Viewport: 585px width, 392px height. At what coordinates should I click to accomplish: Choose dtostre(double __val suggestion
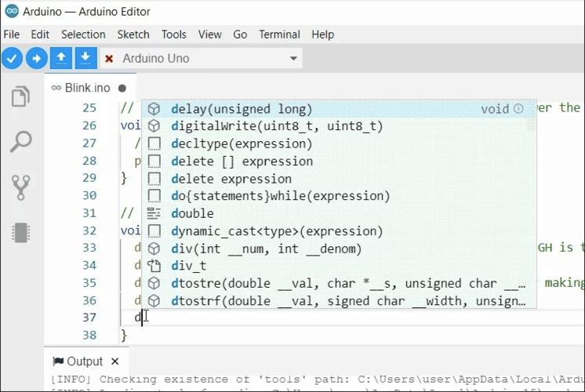[339, 284]
